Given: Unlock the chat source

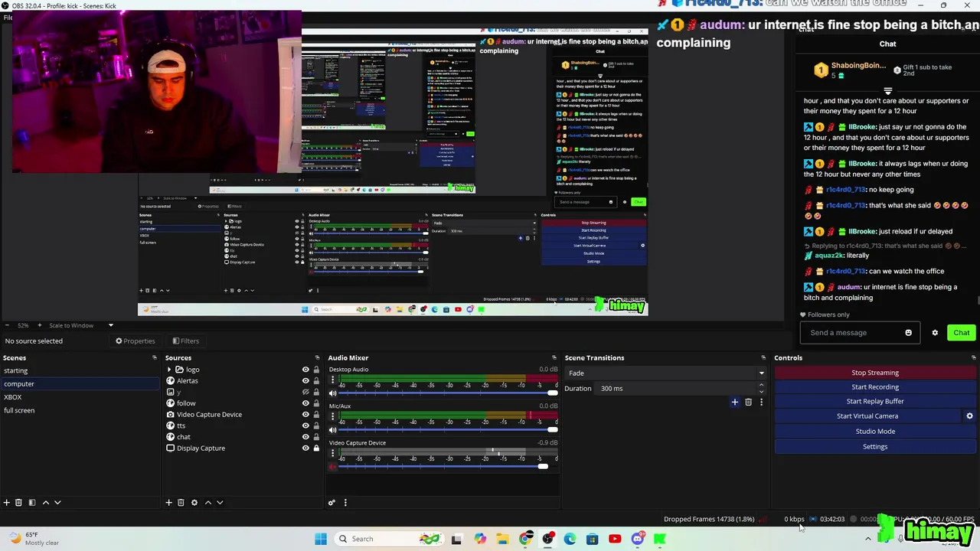Looking at the screenshot, I should [316, 437].
